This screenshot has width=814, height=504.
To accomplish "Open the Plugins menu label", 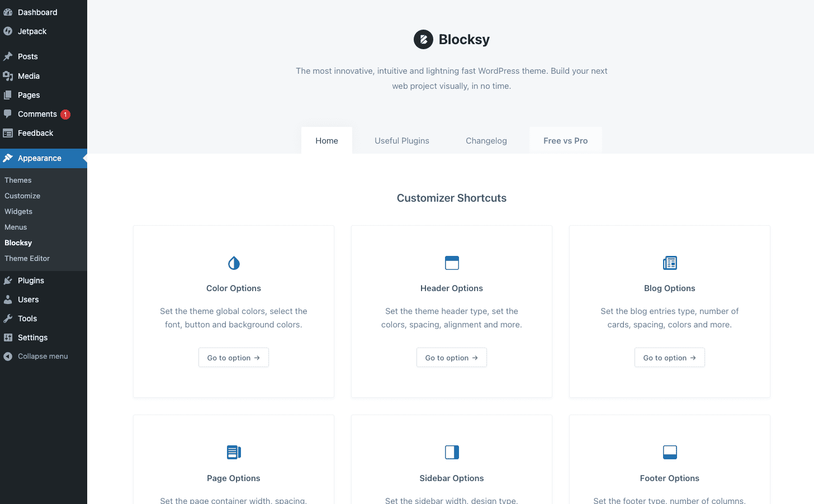I will tap(31, 280).
